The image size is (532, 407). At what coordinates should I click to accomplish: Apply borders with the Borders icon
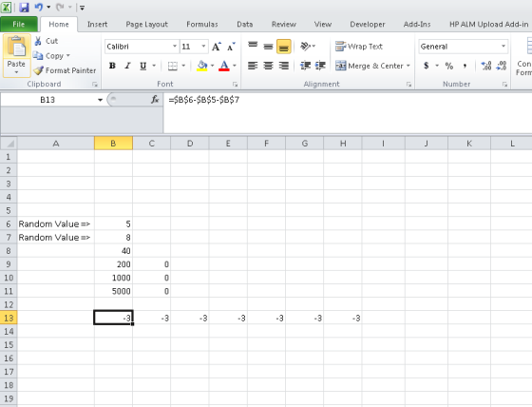pyautogui.click(x=173, y=66)
